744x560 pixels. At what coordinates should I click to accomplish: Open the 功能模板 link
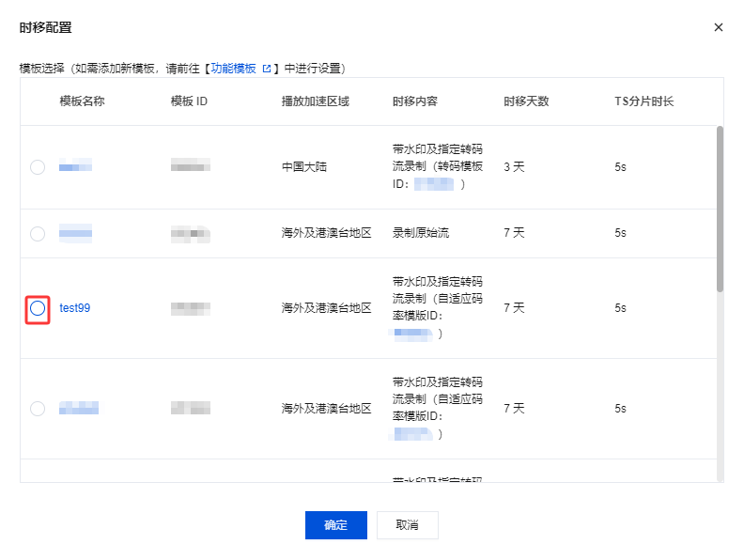click(233, 69)
